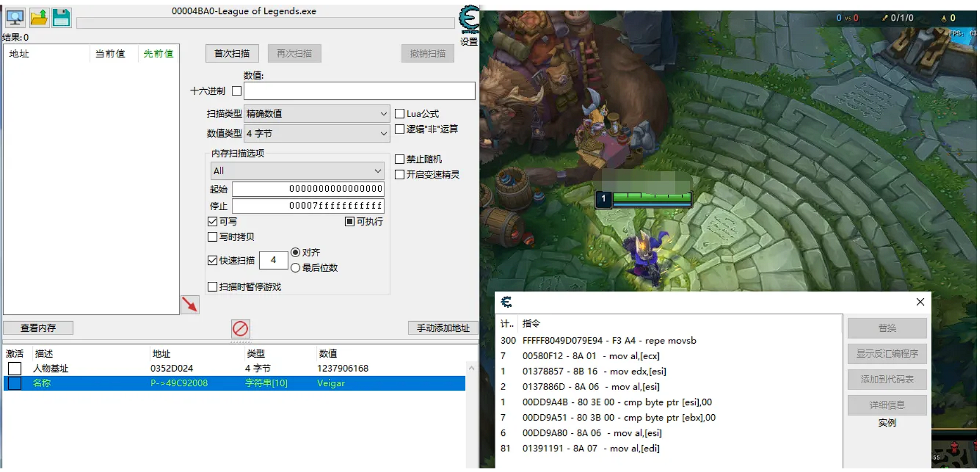
Task: Click the champion health bar in game
Action: (x=652, y=197)
